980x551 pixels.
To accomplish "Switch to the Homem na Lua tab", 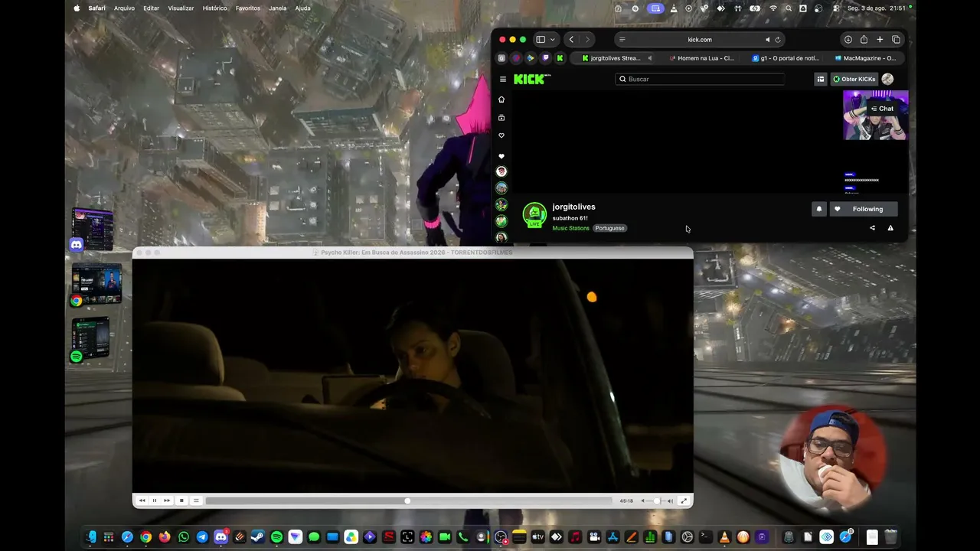I will tap(701, 58).
